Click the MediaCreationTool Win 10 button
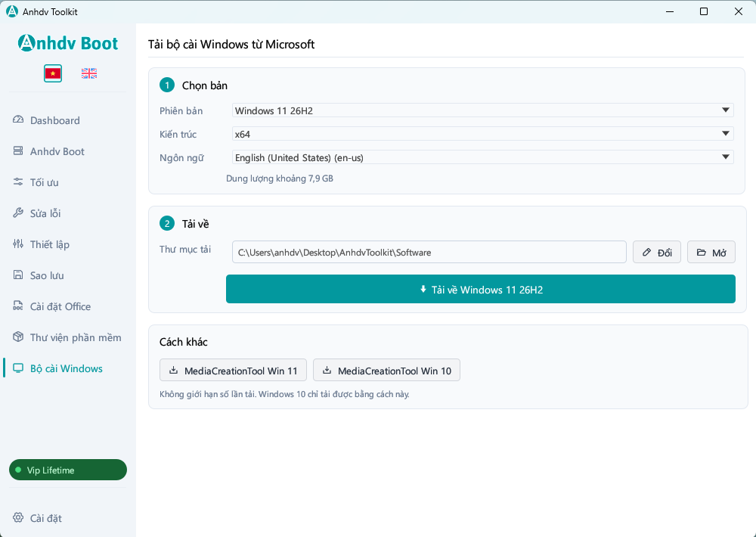756x537 pixels. (x=386, y=370)
